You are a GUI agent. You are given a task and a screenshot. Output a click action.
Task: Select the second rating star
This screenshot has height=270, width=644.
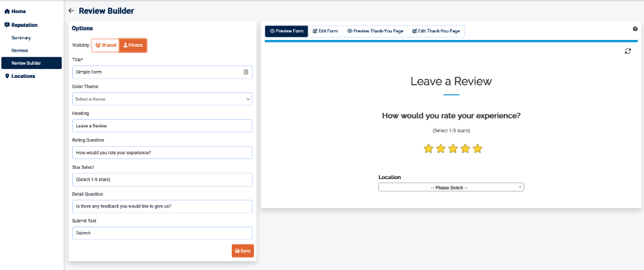(441, 149)
